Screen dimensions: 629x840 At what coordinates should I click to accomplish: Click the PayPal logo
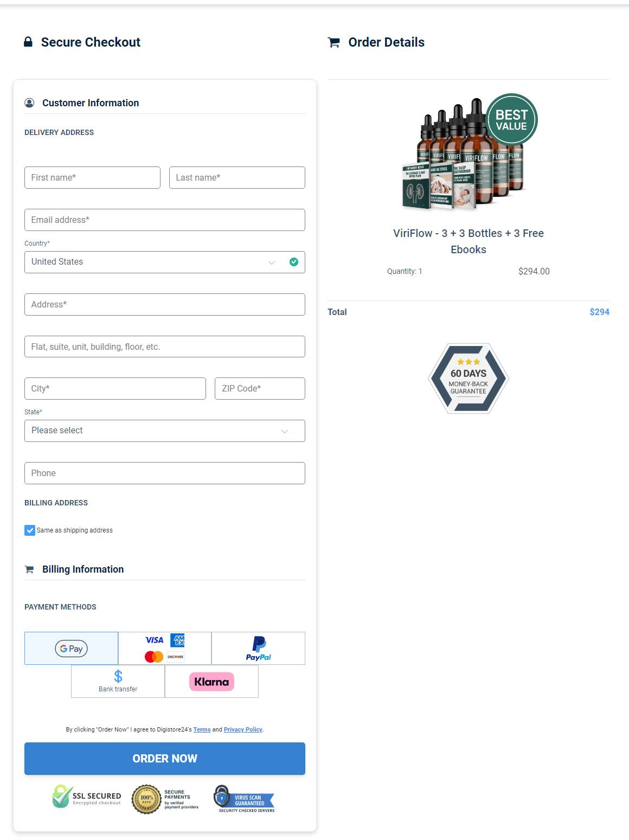(x=259, y=648)
